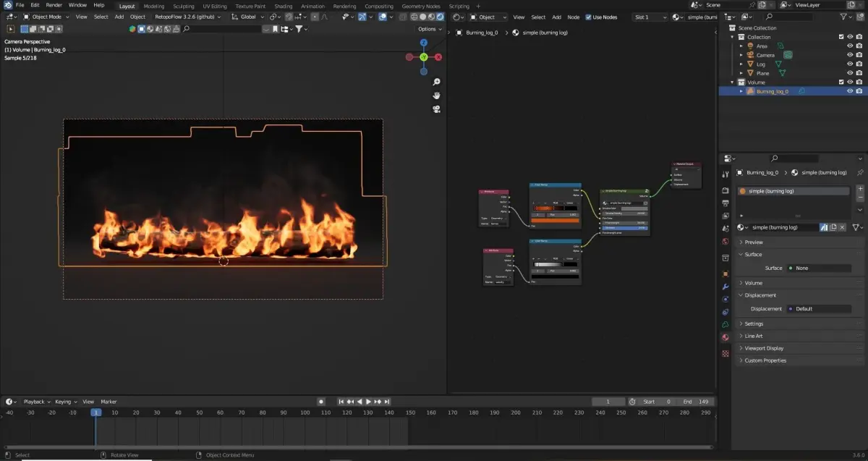Click the Blender logo icon in the menu bar
The image size is (868, 461).
click(x=8, y=5)
